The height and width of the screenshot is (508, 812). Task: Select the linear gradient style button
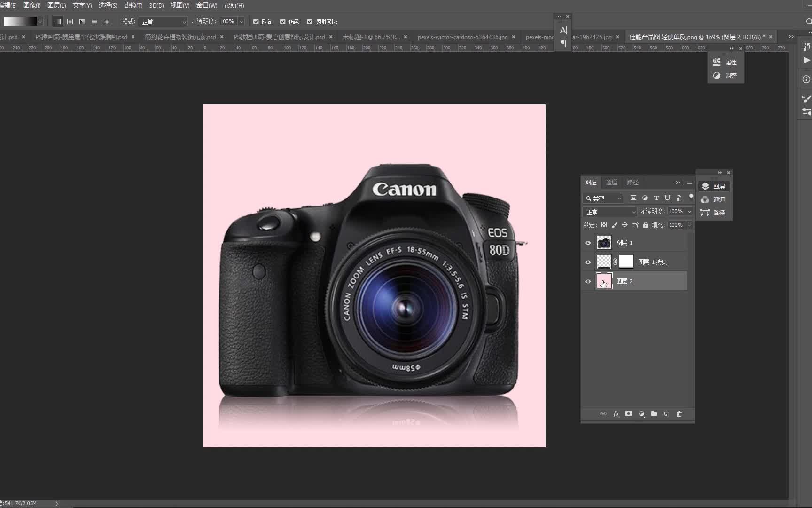point(57,22)
